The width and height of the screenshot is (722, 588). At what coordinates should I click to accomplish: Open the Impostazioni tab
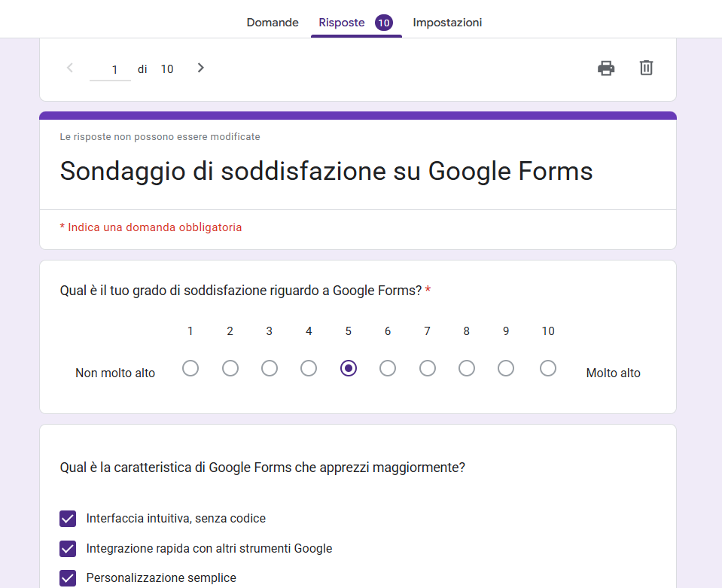(447, 23)
